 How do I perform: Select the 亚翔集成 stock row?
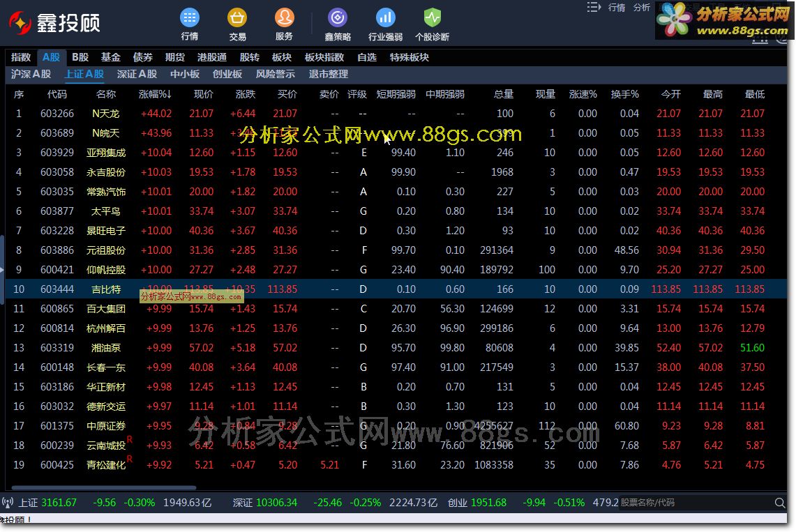pyautogui.click(x=396, y=153)
